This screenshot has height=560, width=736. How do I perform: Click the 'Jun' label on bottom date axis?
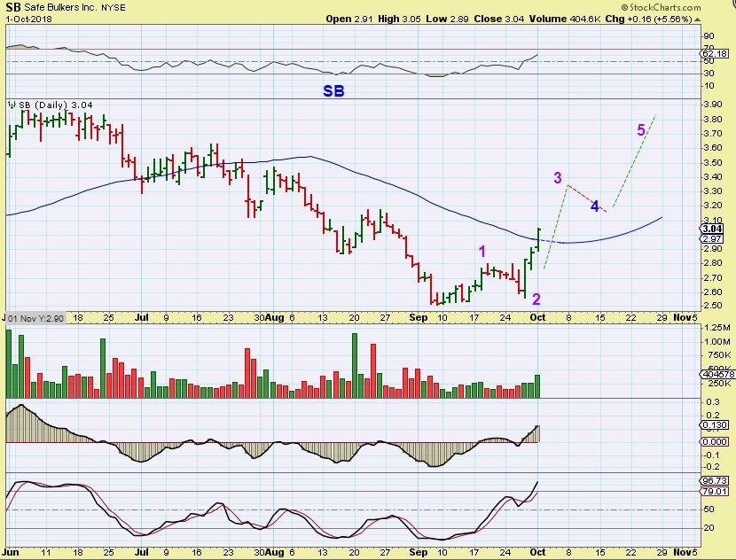pyautogui.click(x=11, y=552)
